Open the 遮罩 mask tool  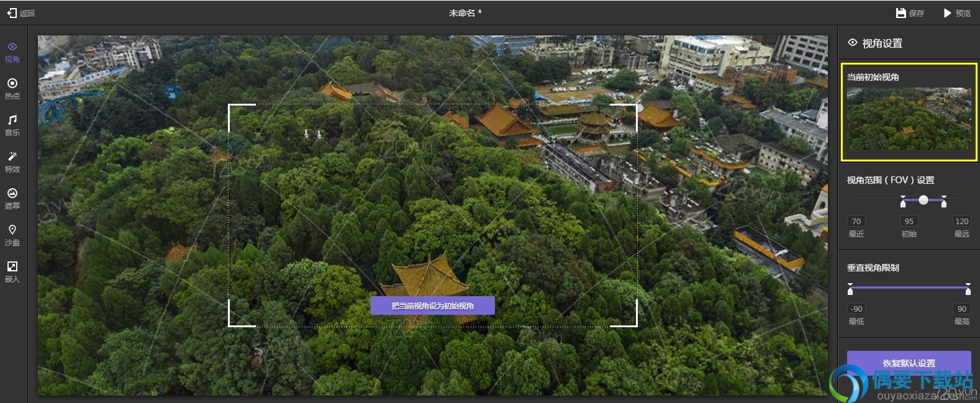pos(12,199)
